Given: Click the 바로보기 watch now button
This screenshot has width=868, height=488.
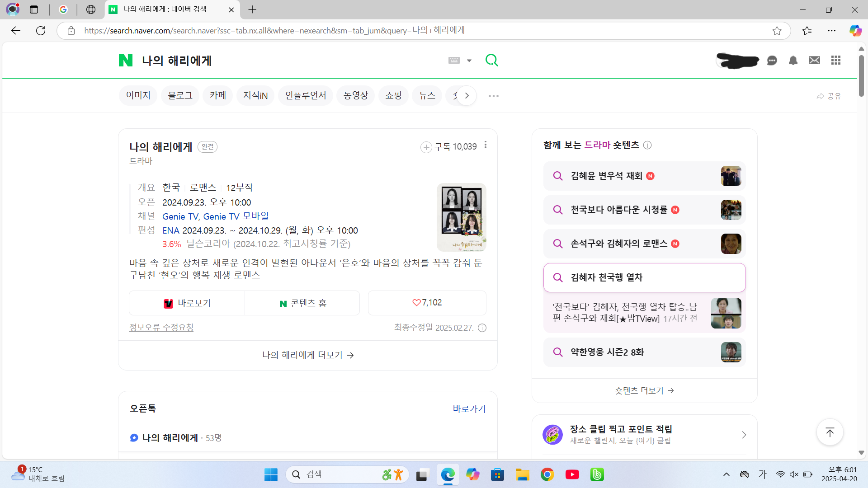Looking at the screenshot, I should click(x=187, y=303).
